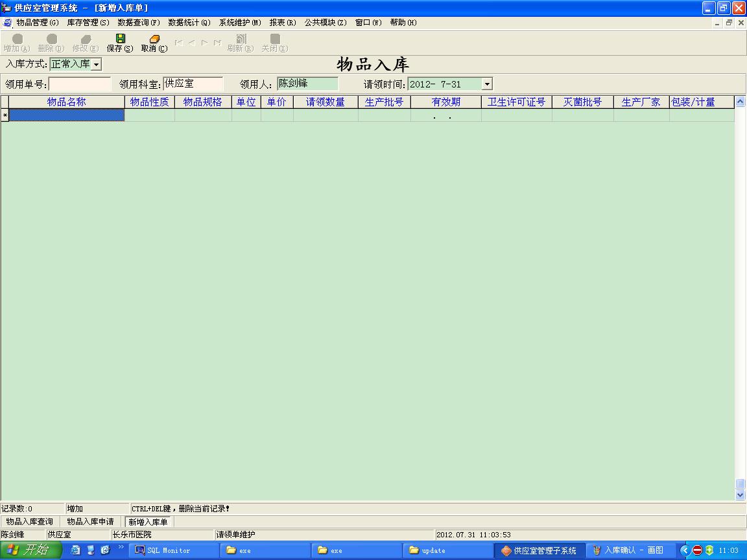Open the 系统维护(M) menu
The height and width of the screenshot is (560, 747).
[240, 23]
